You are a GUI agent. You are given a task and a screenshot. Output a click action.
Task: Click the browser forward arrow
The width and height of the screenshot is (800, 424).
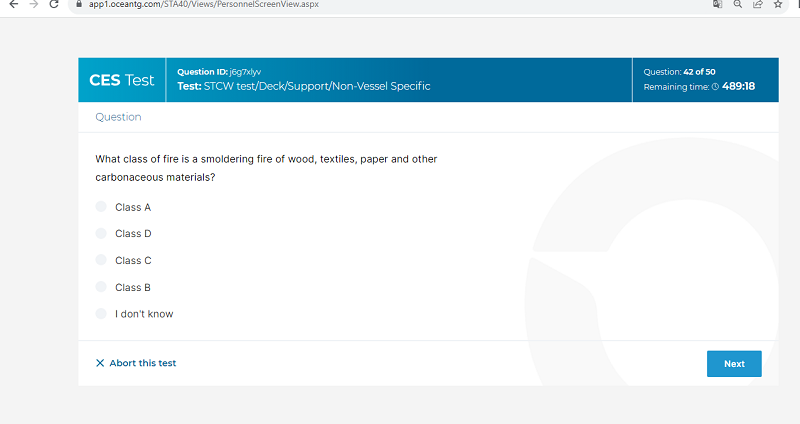click(x=34, y=4)
